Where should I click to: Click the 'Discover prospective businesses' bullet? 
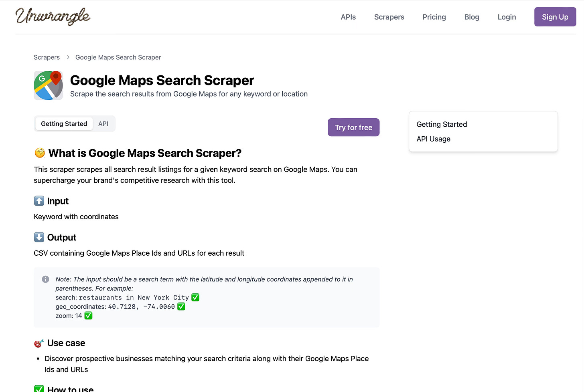pos(207,364)
